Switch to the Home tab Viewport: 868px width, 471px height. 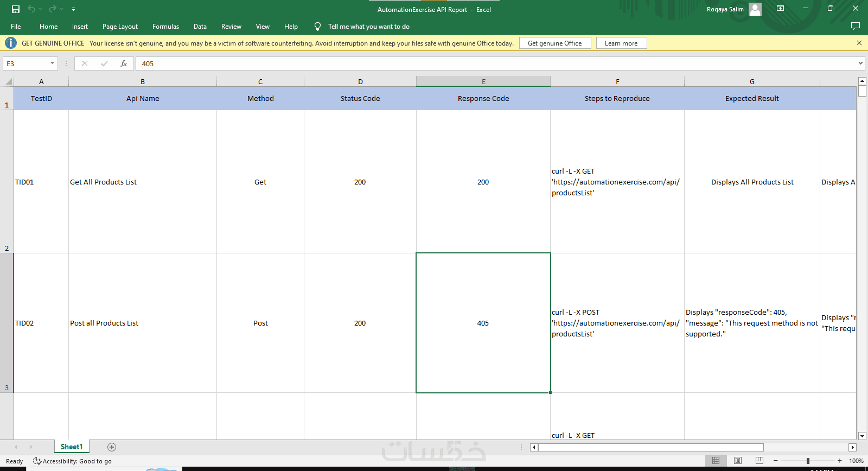(48, 27)
